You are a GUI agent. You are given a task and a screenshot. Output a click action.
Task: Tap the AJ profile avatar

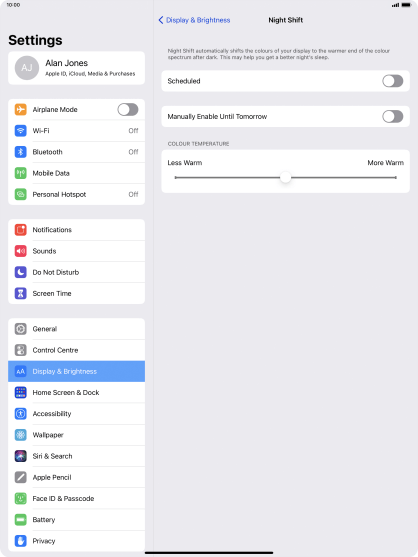click(27, 68)
